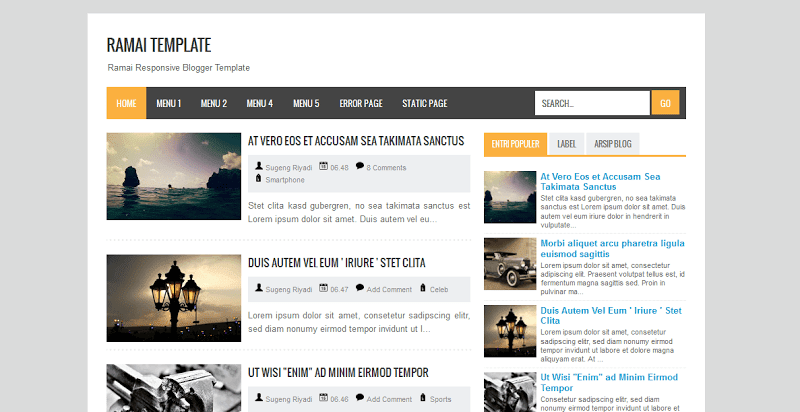This screenshot has height=412, width=800.
Task: Open Menu 4 in navigation bar
Action: click(x=260, y=103)
